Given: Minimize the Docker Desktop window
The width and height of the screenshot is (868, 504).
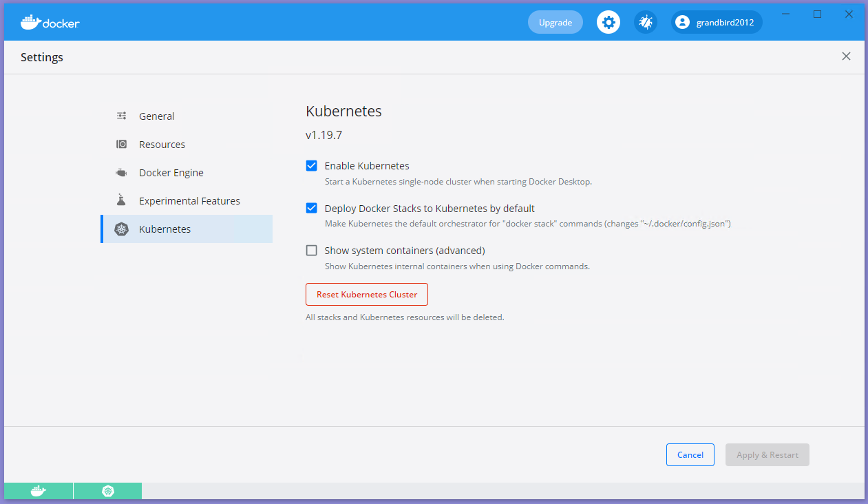Looking at the screenshot, I should click(786, 14).
